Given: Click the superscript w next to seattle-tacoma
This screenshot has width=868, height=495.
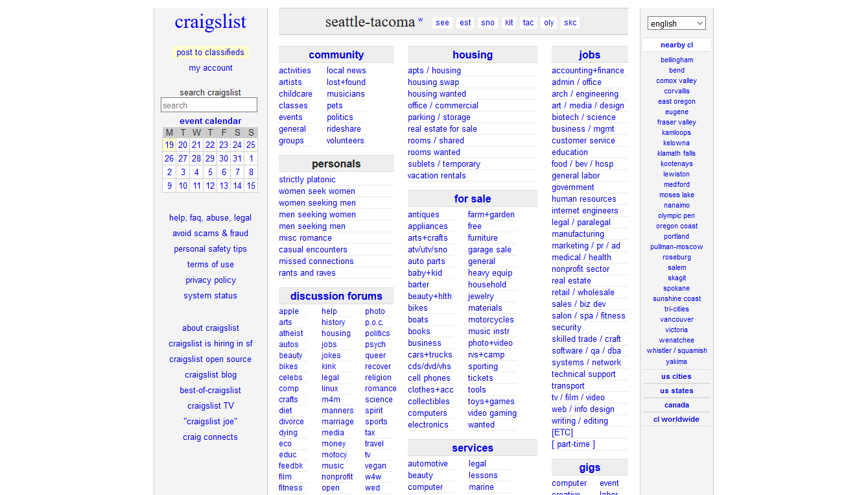Looking at the screenshot, I should click(x=420, y=19).
